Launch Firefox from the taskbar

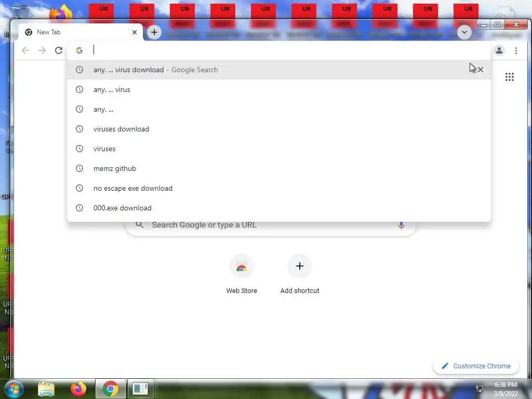pos(78,389)
